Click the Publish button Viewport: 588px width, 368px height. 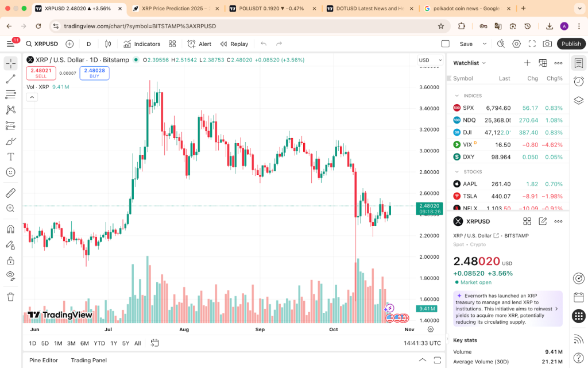coord(571,43)
